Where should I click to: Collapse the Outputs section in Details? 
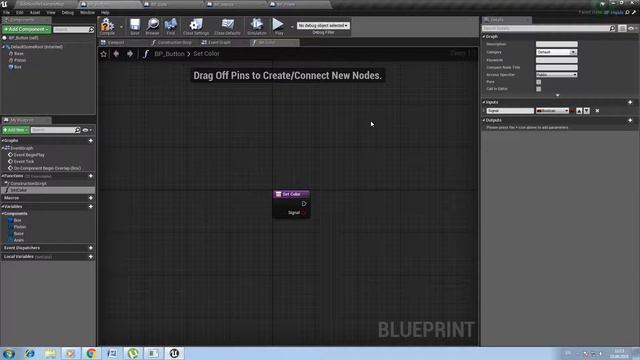pos(484,120)
